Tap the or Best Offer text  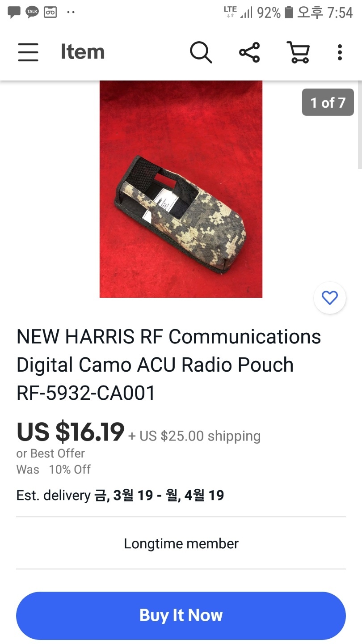pyautogui.click(x=51, y=453)
